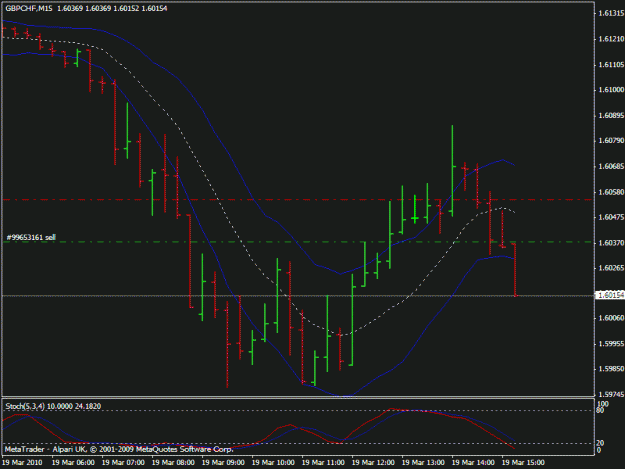Click the stochastic level 20 label

pos(600,443)
